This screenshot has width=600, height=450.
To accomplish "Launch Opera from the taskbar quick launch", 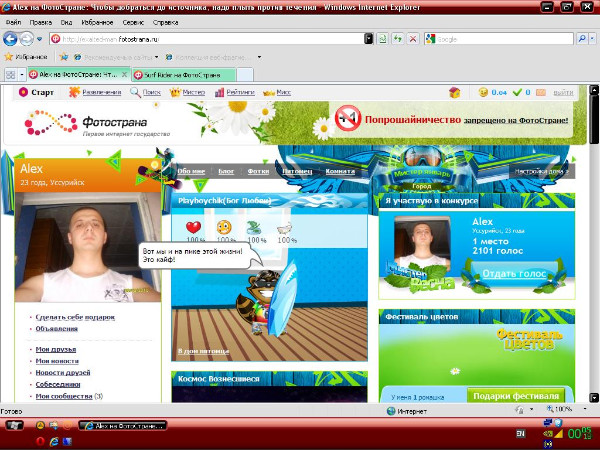I will (x=40, y=441).
